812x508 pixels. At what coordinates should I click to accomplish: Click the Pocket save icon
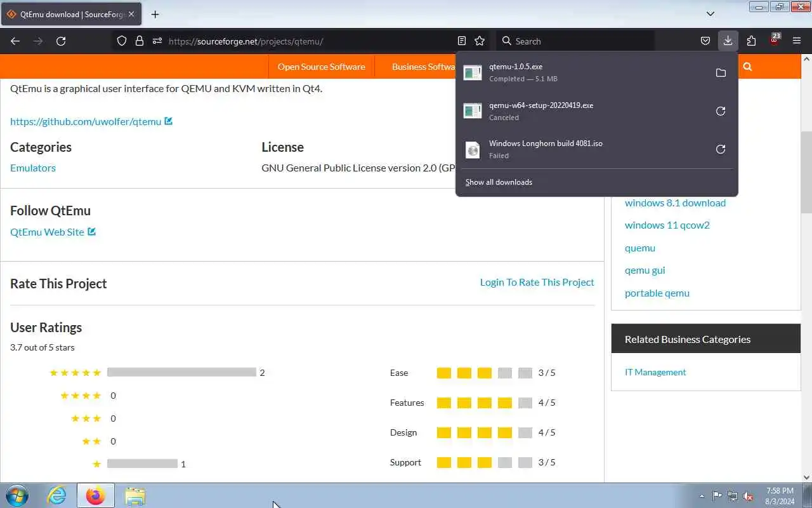(705, 41)
